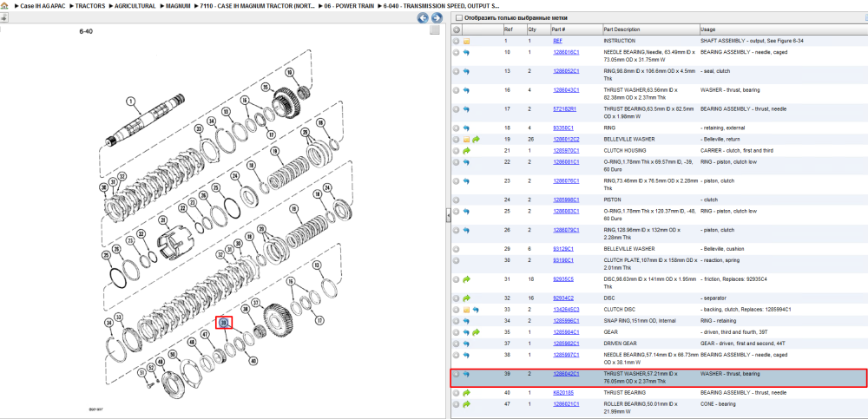Screen dimensions: 868x419
Task: Select callout 37 gear in the diagram
Action: tap(255, 303)
